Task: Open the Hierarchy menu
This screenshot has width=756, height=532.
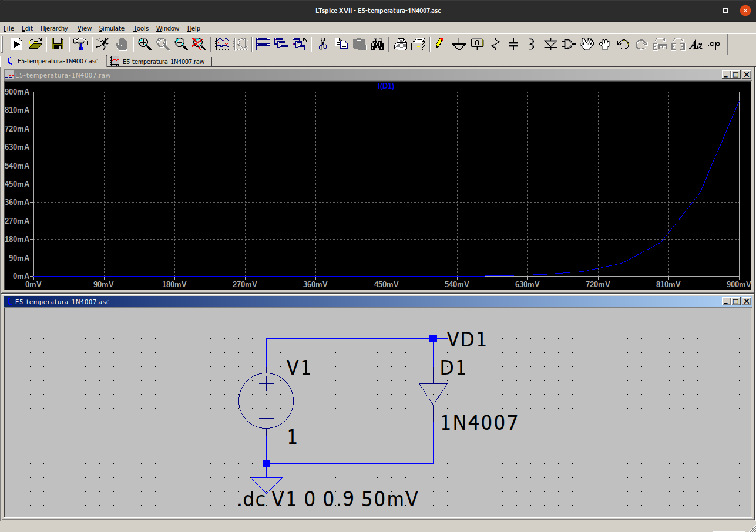Action: pyautogui.click(x=54, y=28)
